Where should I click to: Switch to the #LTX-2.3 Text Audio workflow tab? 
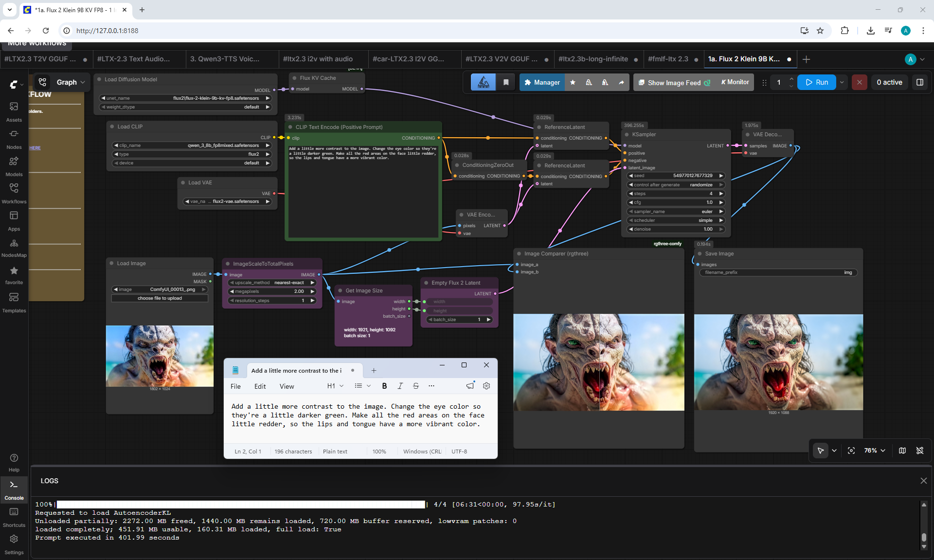[x=134, y=59]
